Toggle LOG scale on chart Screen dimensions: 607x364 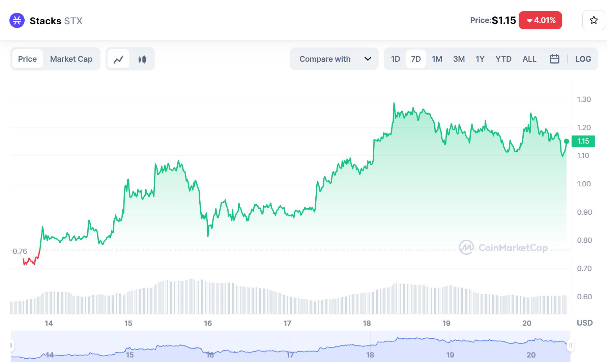pyautogui.click(x=583, y=59)
